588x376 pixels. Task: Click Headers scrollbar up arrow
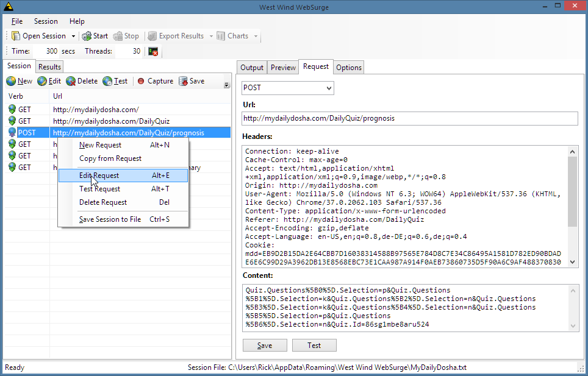coord(572,152)
